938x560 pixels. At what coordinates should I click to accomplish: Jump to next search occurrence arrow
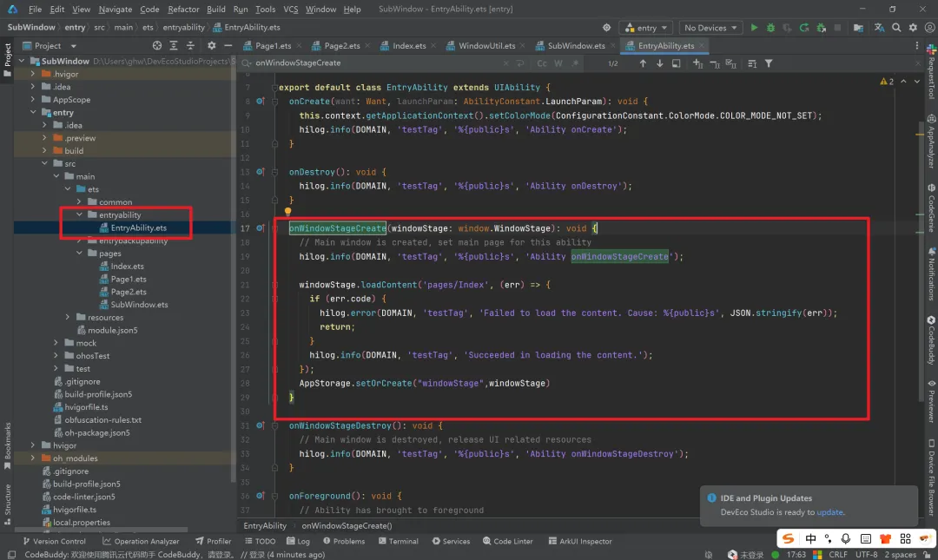(x=660, y=63)
